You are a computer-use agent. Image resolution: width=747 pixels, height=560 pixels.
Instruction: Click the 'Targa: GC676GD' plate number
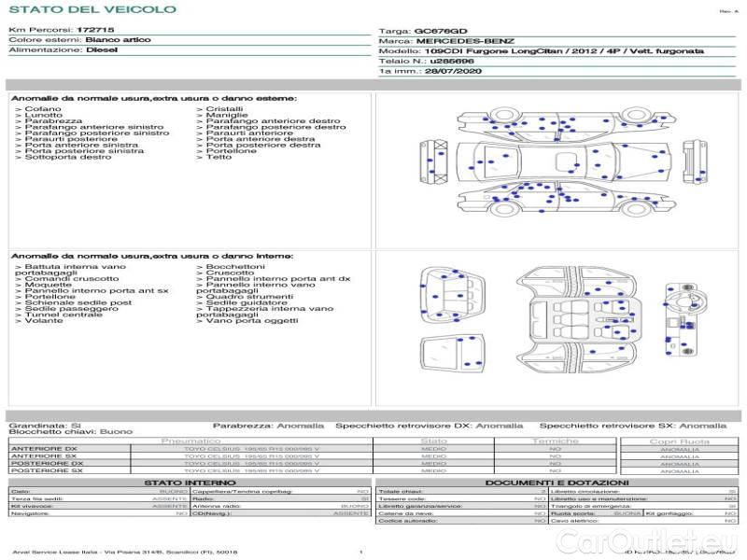[x=423, y=31]
